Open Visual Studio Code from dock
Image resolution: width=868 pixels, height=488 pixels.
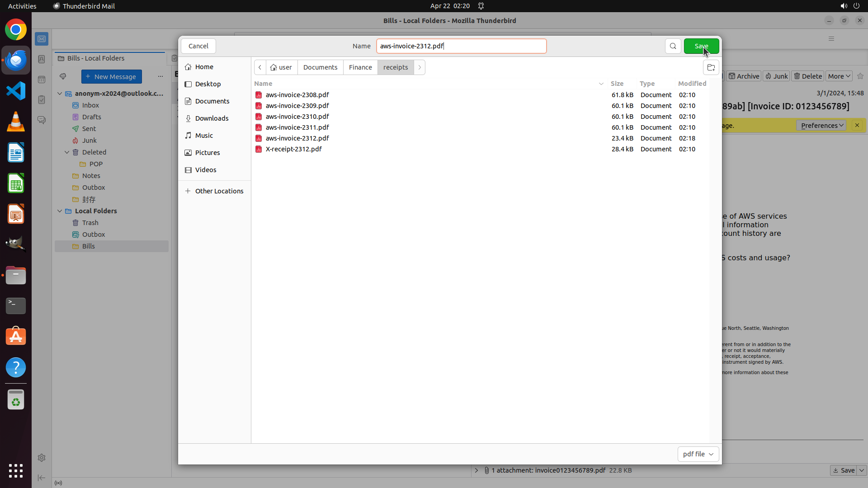pos(16,91)
